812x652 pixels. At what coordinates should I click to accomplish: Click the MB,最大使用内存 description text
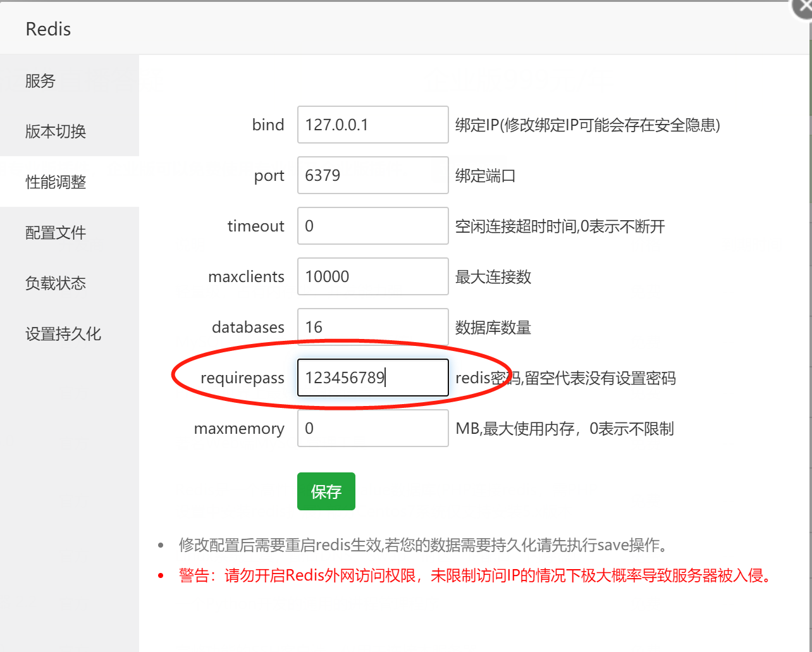(x=565, y=429)
